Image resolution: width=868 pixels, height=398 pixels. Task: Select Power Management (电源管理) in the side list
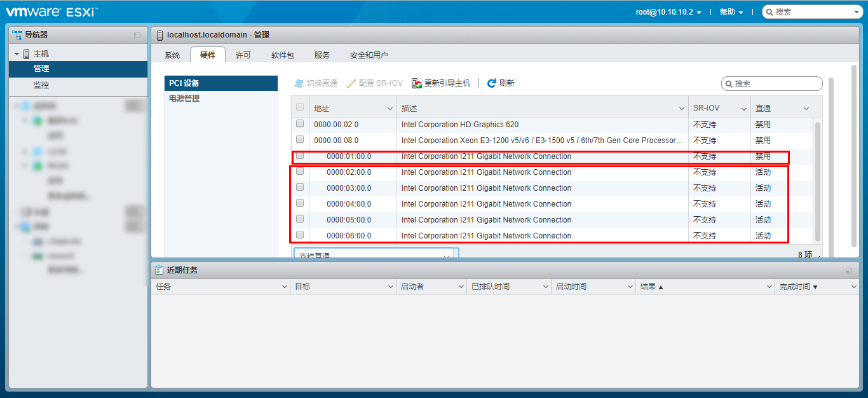click(x=221, y=99)
